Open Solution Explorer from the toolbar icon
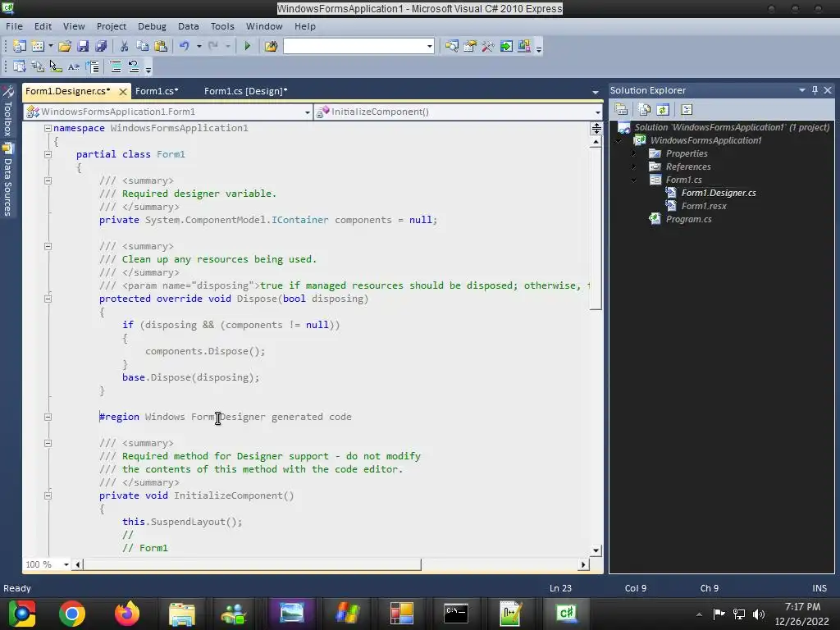 click(452, 46)
